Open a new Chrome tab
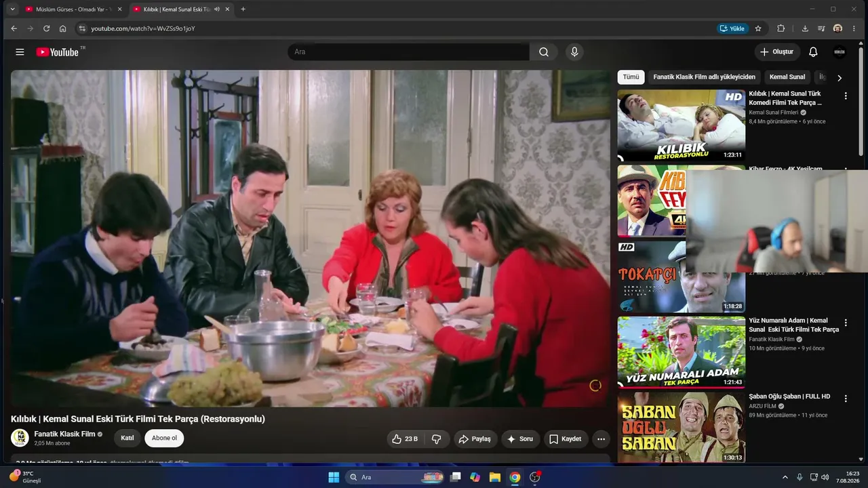The image size is (868, 488). tap(243, 9)
